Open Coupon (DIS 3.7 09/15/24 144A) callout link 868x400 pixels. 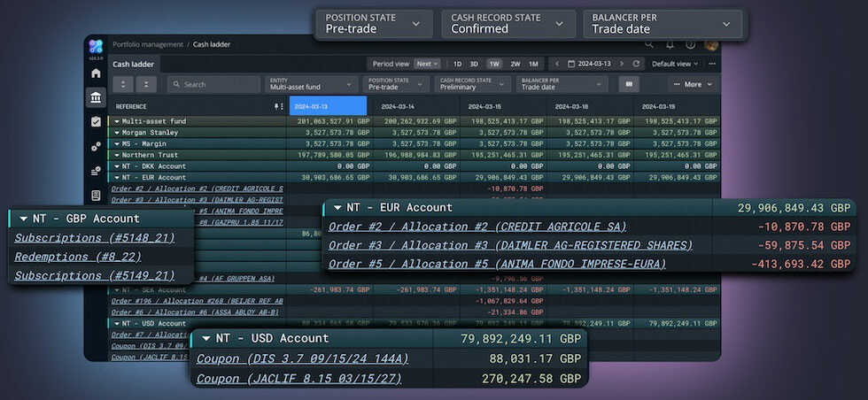coord(303,358)
